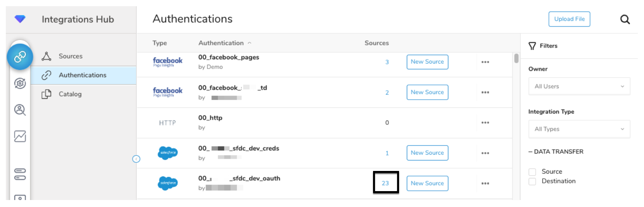Collapse the sidebar with arrow toggle

136,159
